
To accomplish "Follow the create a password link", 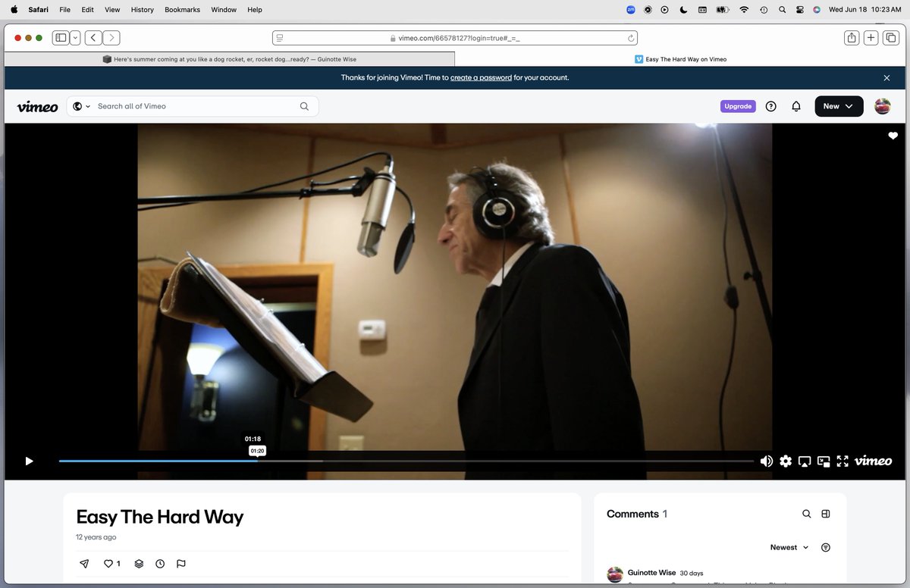I will point(481,77).
